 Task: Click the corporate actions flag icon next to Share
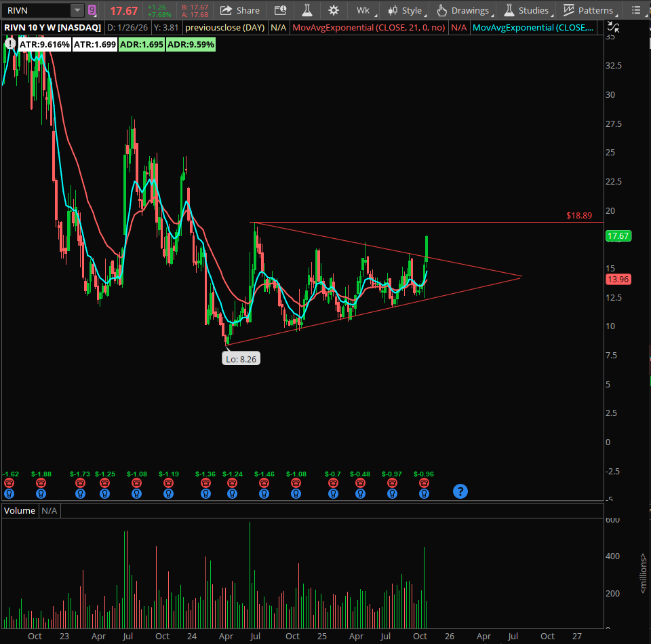(x=280, y=10)
